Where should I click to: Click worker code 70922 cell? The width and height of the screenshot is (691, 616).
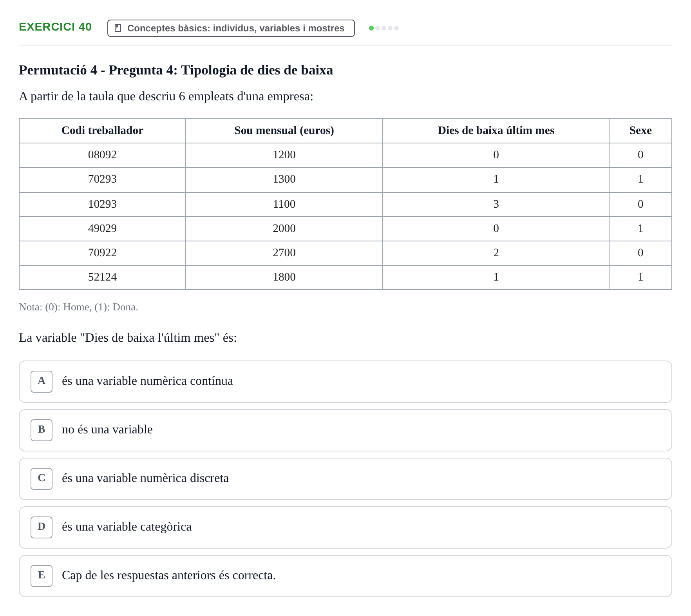102,253
